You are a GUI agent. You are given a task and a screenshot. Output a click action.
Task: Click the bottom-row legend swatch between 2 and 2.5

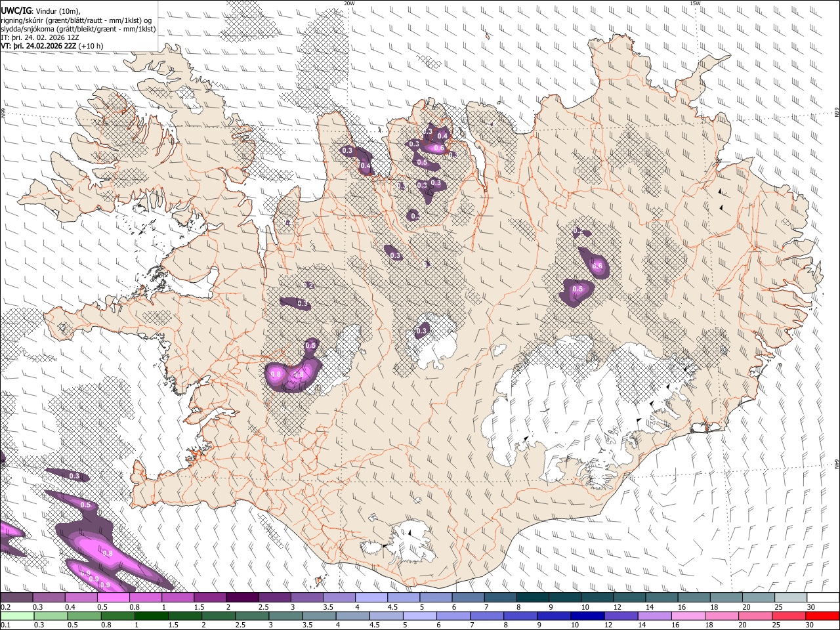point(218,616)
